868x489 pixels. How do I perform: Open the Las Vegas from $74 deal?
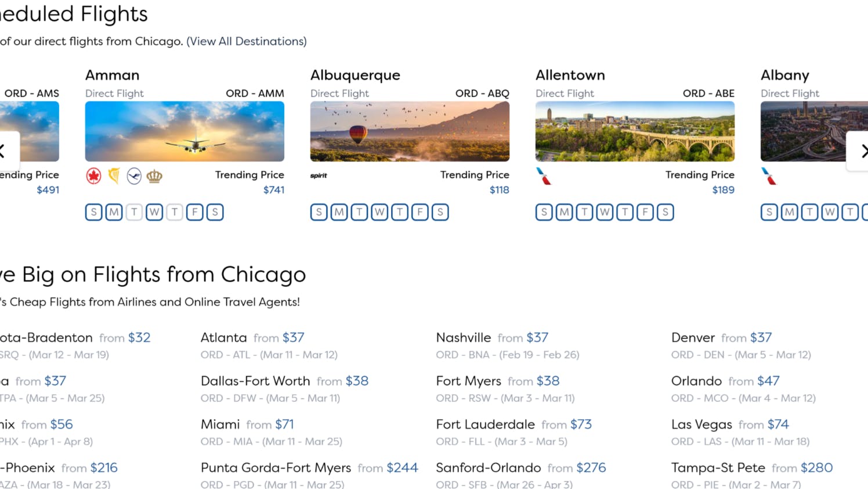[x=730, y=425]
